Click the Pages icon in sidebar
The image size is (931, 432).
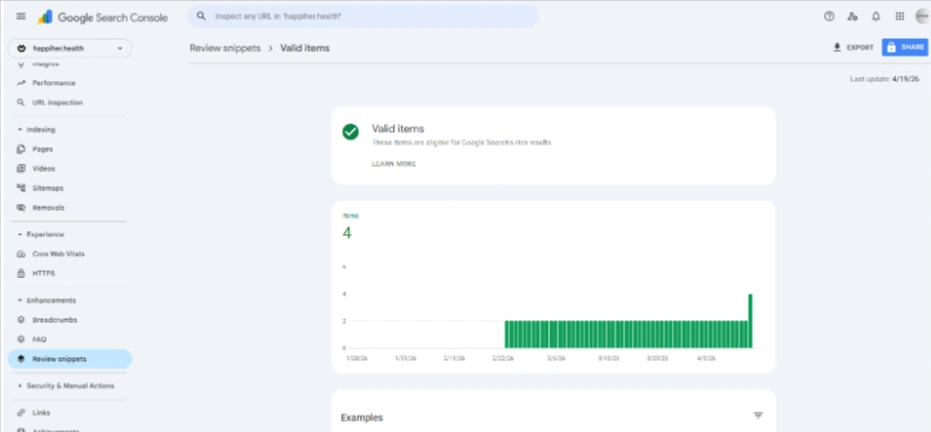coord(21,149)
